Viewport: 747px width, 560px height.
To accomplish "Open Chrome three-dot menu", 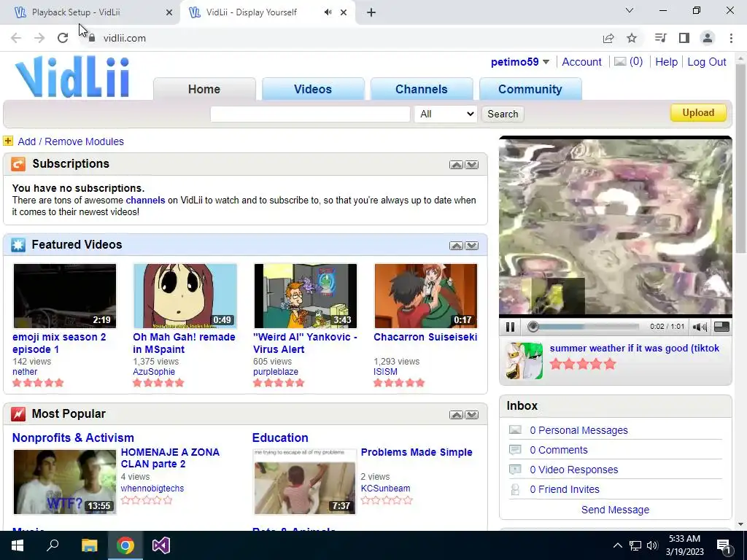I will coord(731,38).
